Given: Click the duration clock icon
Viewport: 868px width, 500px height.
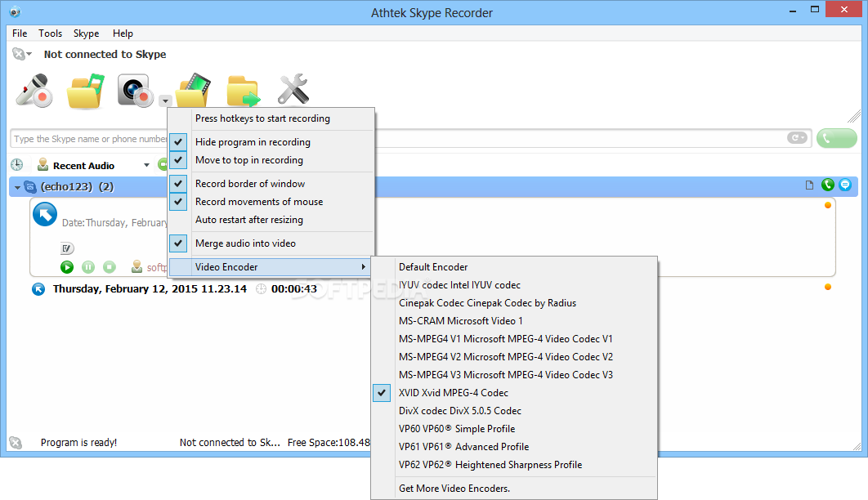Looking at the screenshot, I should pos(262,288).
